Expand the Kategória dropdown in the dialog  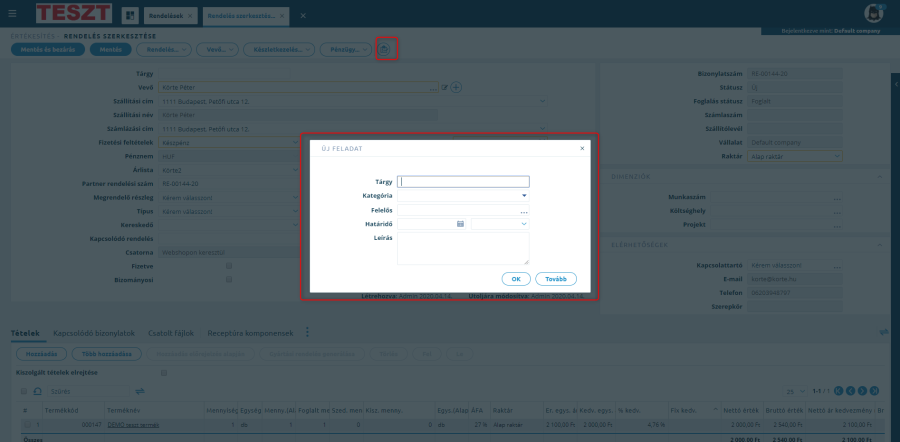pos(523,196)
